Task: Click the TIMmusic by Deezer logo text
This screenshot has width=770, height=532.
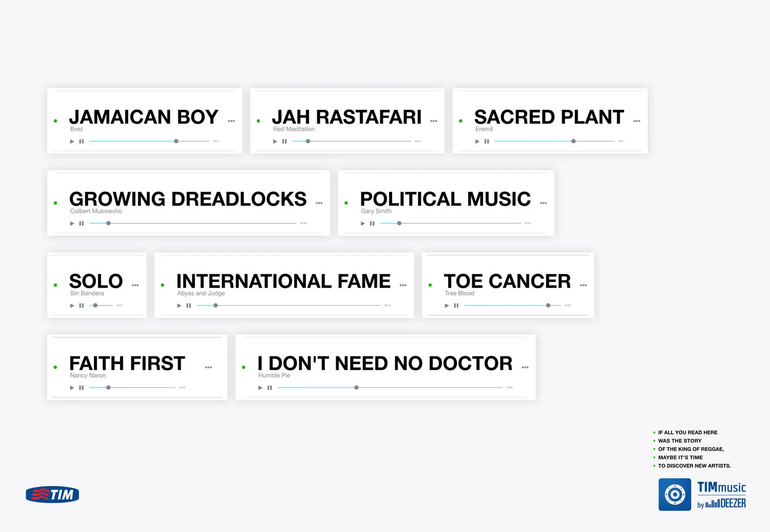Action: pos(721,495)
